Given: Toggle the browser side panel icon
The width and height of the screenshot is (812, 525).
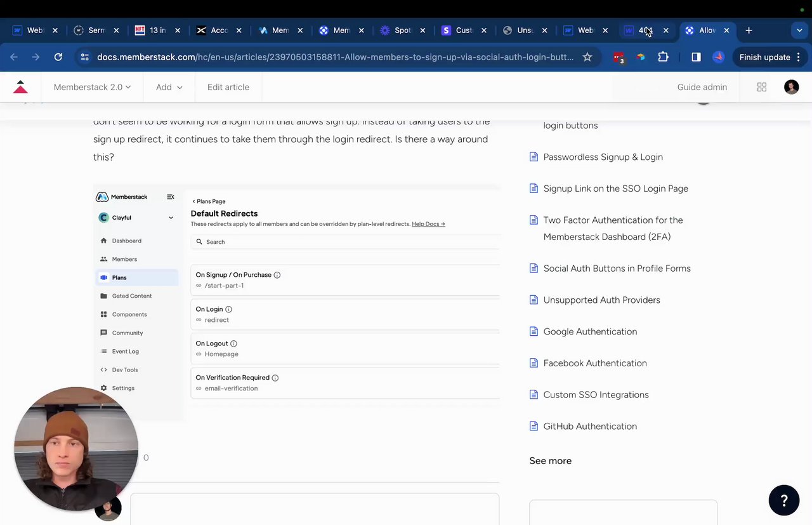Looking at the screenshot, I should click(x=696, y=57).
